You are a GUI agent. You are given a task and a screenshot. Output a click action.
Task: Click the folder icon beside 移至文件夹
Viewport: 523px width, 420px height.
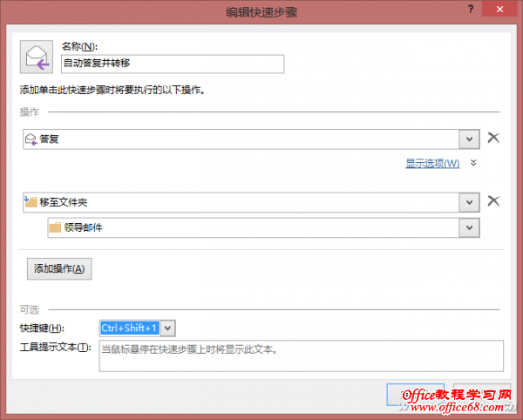tap(31, 201)
